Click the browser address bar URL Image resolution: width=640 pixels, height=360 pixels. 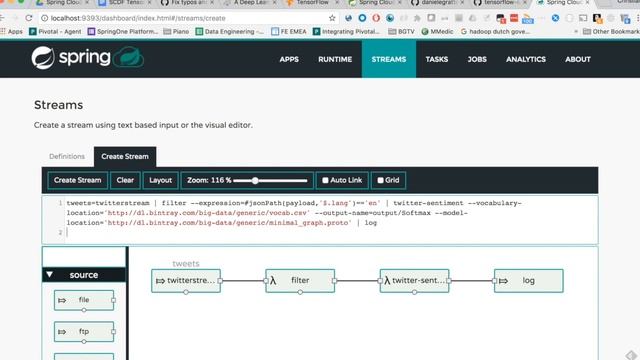tap(138, 18)
